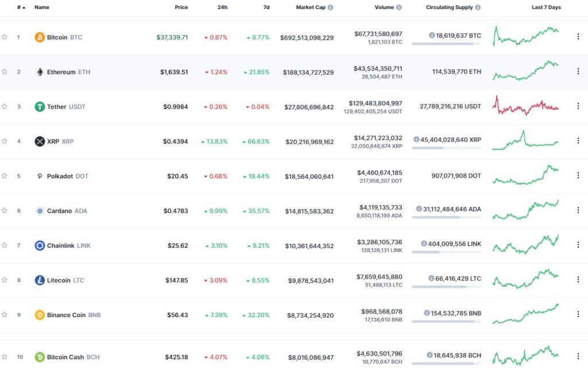588x374 pixels.
Task: Favorite Litecoin with its star
Action: pos(5,280)
